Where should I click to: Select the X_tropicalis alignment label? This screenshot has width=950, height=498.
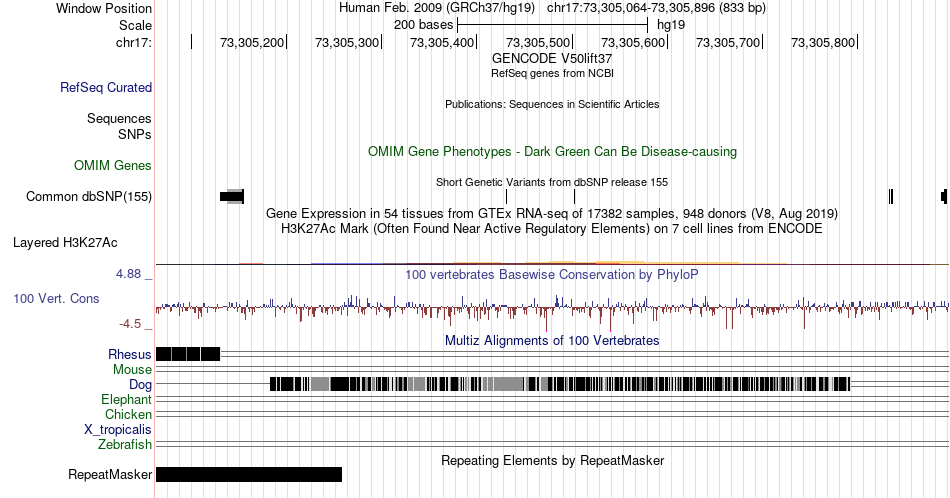[x=118, y=430]
